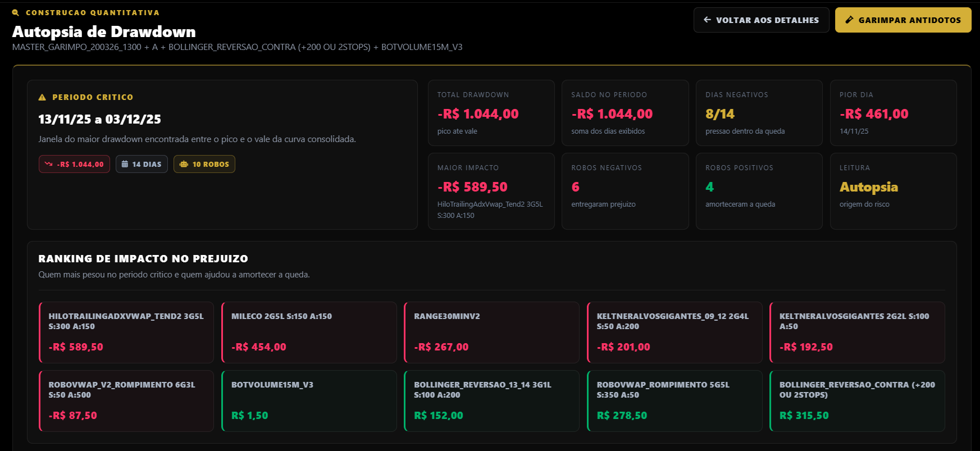980x451 pixels.
Task: Select the red -R$ 1.044,00 drawdown badge
Action: click(74, 164)
